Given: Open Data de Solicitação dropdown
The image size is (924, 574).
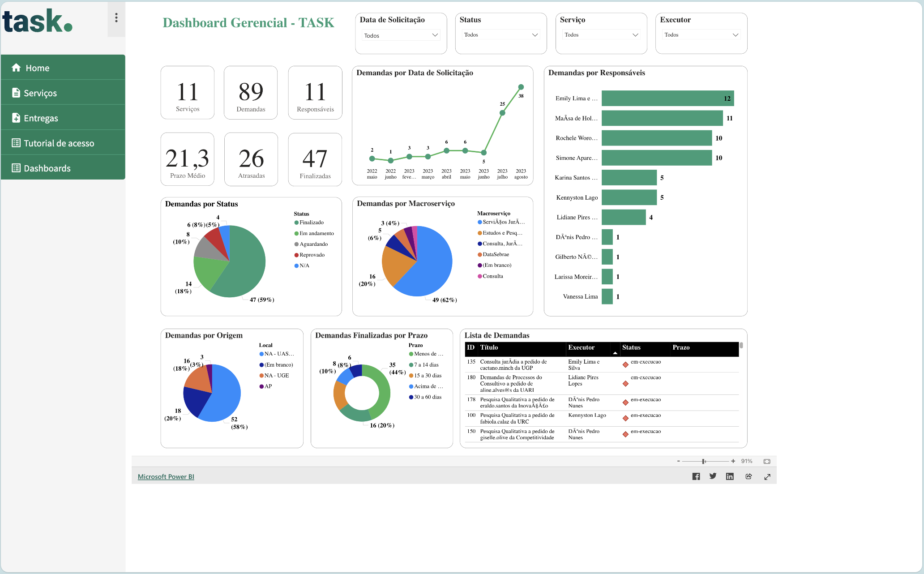Looking at the screenshot, I should tap(401, 35).
